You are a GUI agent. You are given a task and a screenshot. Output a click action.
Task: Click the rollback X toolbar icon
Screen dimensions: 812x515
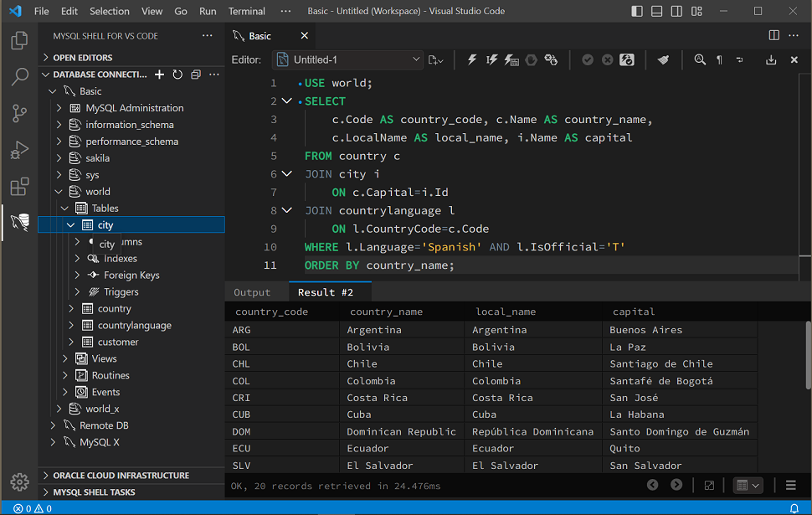(x=607, y=60)
